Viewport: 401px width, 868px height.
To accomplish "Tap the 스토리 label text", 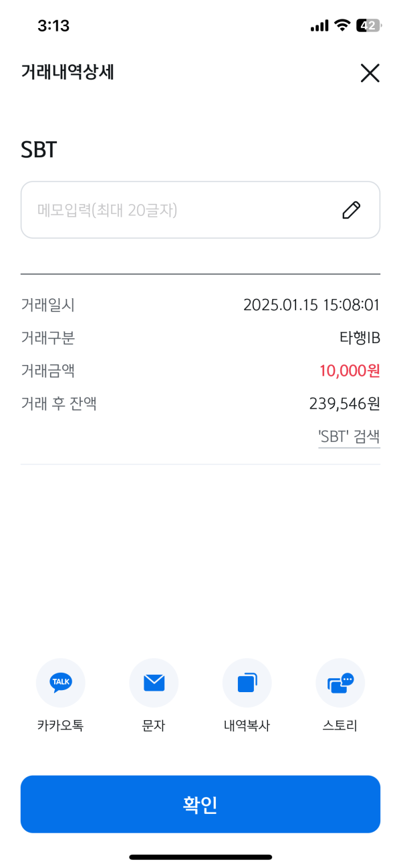I will click(340, 726).
